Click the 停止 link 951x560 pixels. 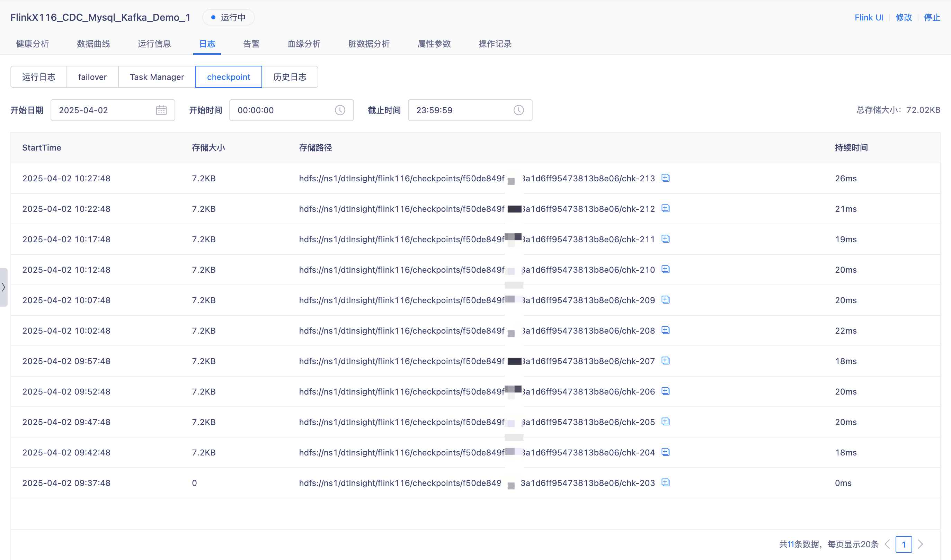(932, 17)
